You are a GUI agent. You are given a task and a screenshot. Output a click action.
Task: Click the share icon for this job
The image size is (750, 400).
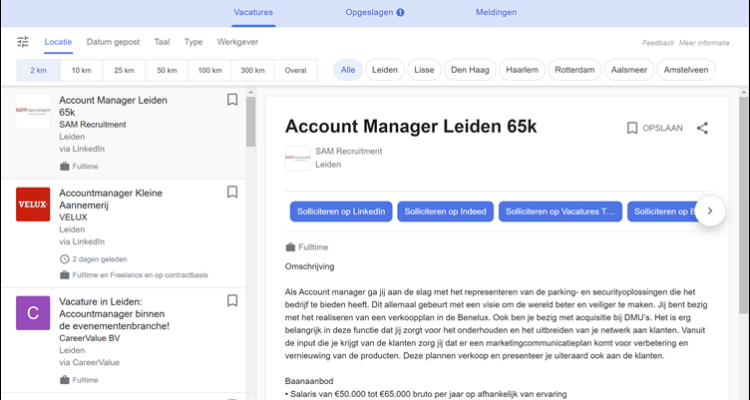point(702,128)
